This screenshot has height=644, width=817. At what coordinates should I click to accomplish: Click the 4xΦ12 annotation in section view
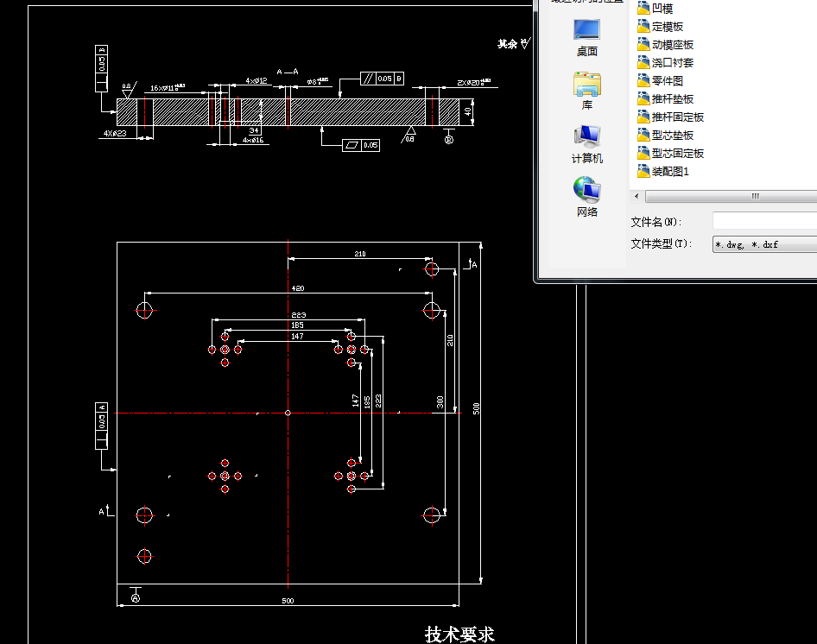click(256, 81)
